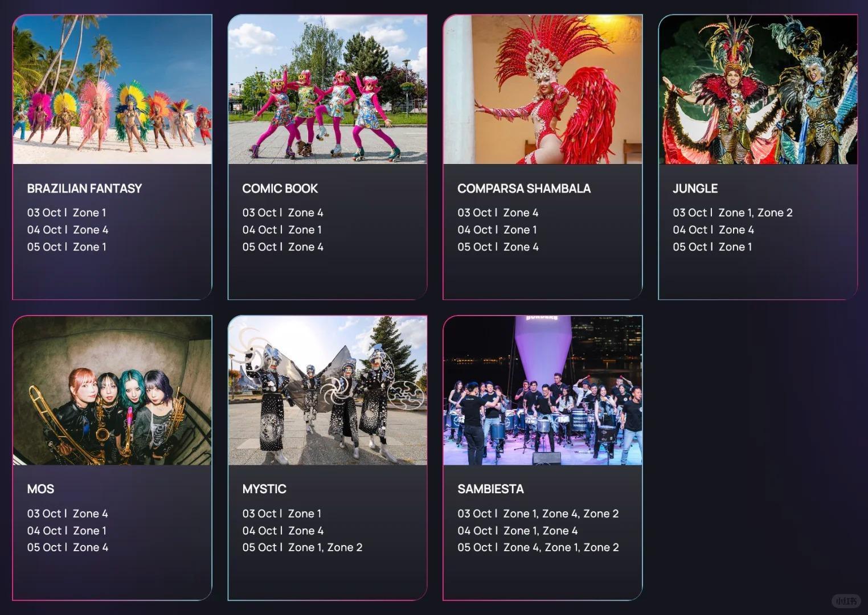Select the SAMBIESTA title text

[490, 489]
